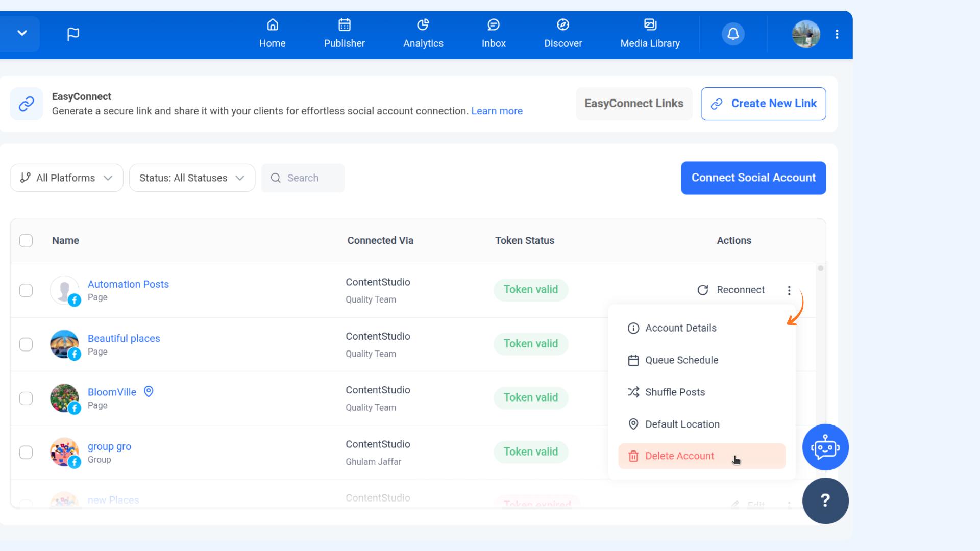The width and height of the screenshot is (980, 551).
Task: Click BloomVille profile avatar
Action: [64, 398]
